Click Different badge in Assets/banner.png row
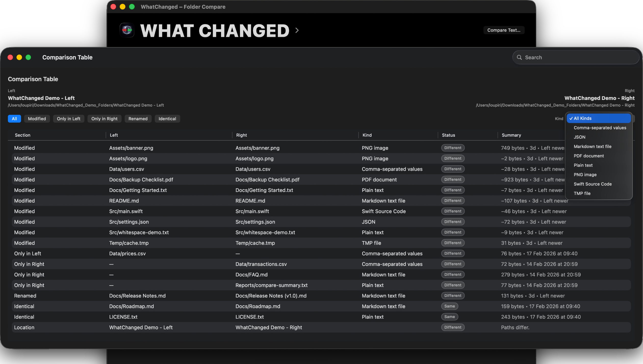 pyautogui.click(x=453, y=148)
